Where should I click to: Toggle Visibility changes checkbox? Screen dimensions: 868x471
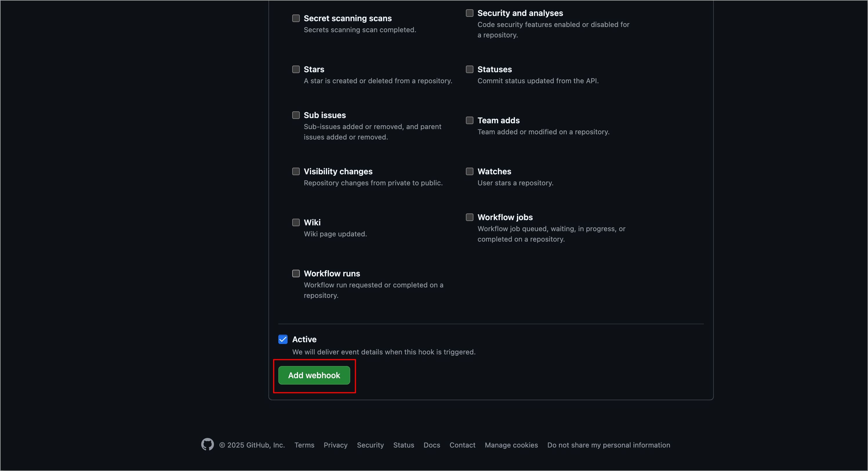(296, 172)
